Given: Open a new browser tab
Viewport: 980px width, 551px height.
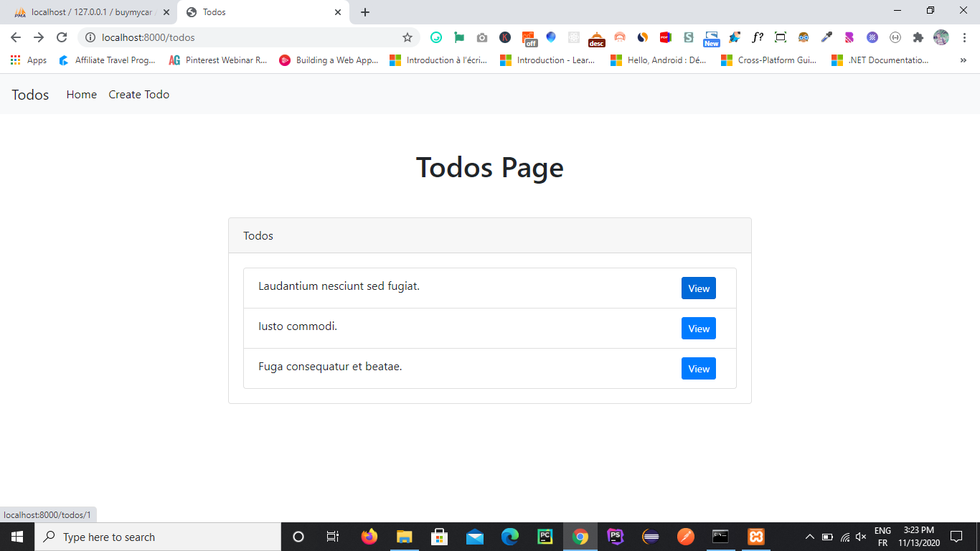Looking at the screenshot, I should (365, 12).
